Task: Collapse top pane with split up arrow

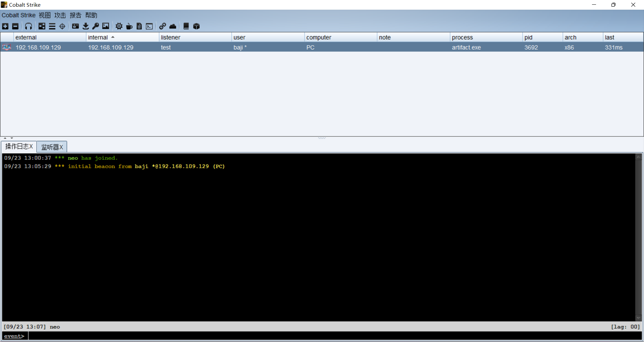Action: pos(5,138)
